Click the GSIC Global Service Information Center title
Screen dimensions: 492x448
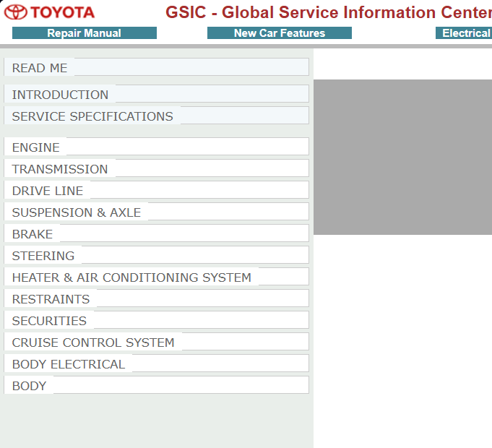329,12
